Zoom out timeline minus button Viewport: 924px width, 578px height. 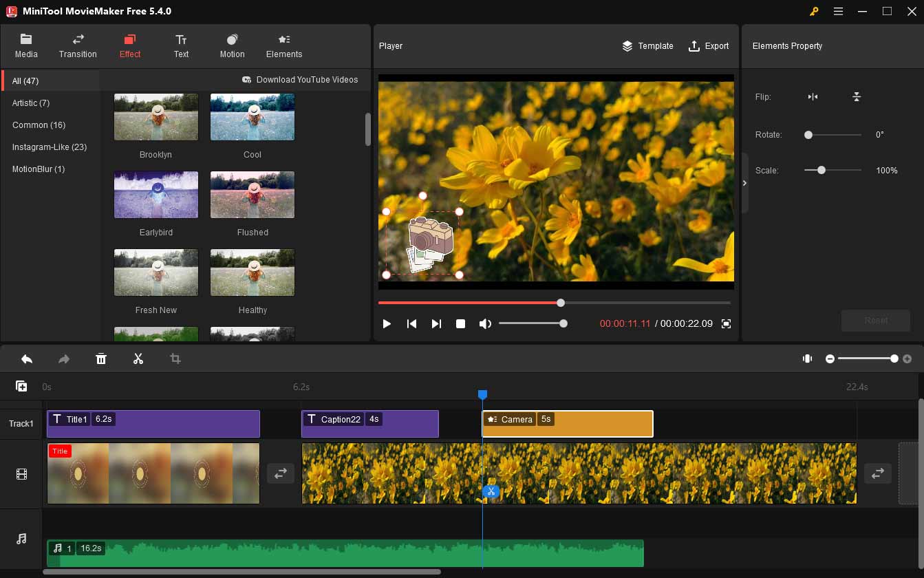tap(830, 358)
